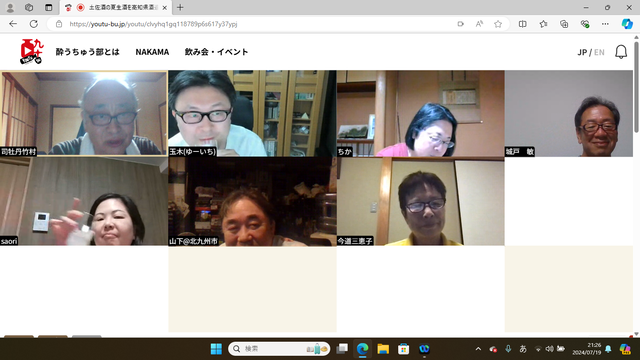This screenshot has height=360, width=640.
Task: Add this page to favorites with the star icon
Action: (498, 24)
